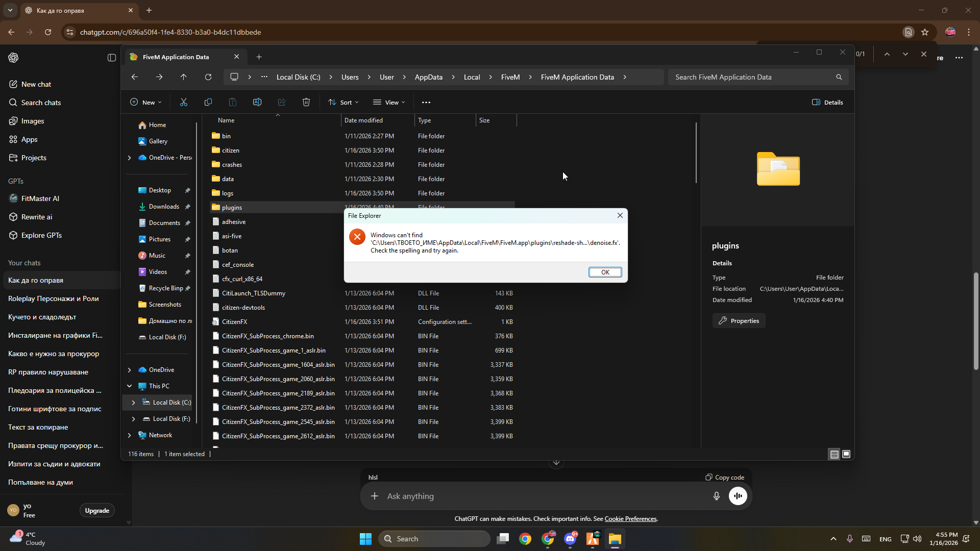Screen dimensions: 980x551
Task: Click the Cut scissors icon in toolbar
Action: click(x=184, y=103)
